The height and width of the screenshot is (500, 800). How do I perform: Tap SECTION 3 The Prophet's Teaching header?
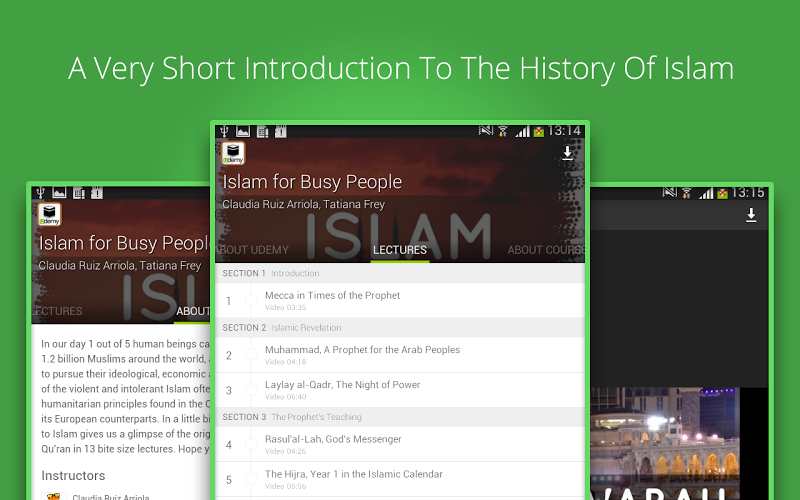coord(400,417)
